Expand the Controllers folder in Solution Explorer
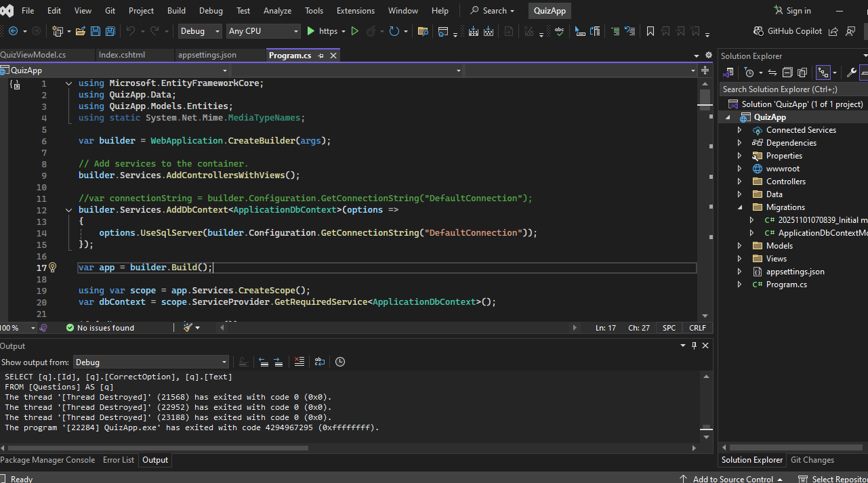868x483 pixels. 740,182
